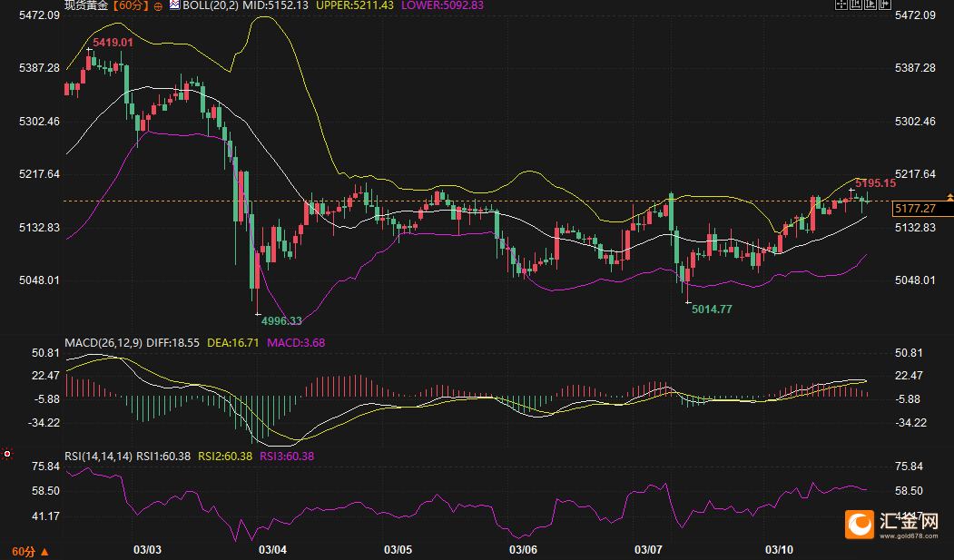Viewport: 954px width, 560px height.
Task: Click the 03/04 date marker on time axis
Action: point(272,550)
